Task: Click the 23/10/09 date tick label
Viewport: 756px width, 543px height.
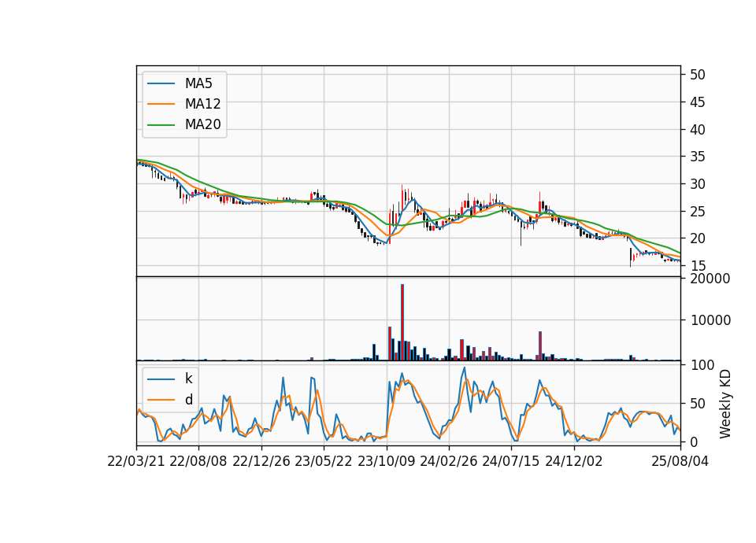Action: coord(386,461)
